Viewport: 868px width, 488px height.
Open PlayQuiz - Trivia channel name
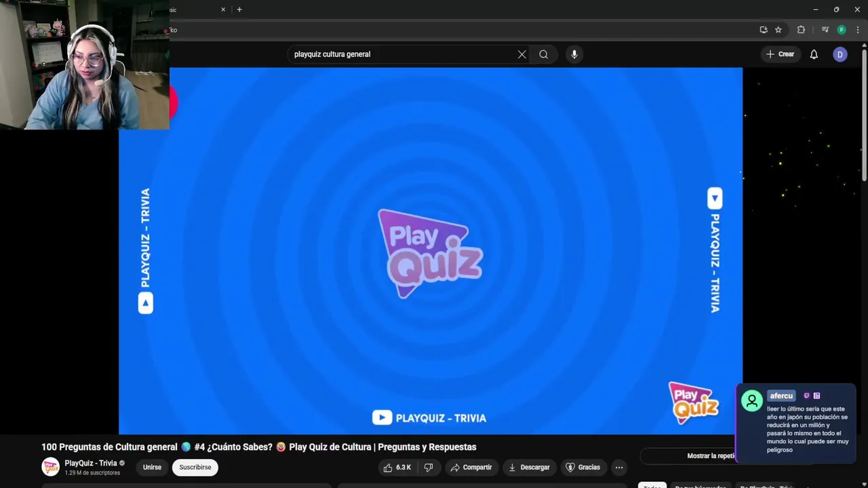click(91, 463)
